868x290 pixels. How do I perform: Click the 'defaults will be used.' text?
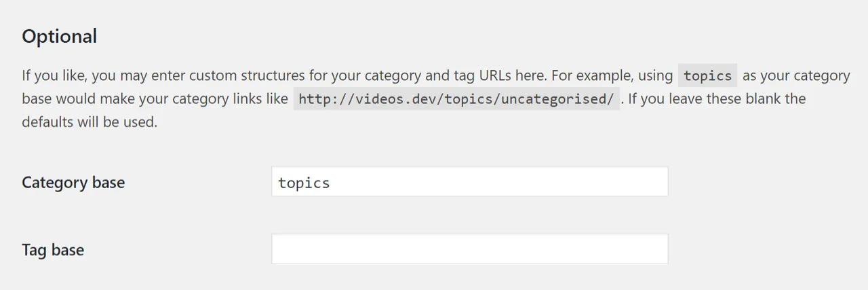point(90,123)
